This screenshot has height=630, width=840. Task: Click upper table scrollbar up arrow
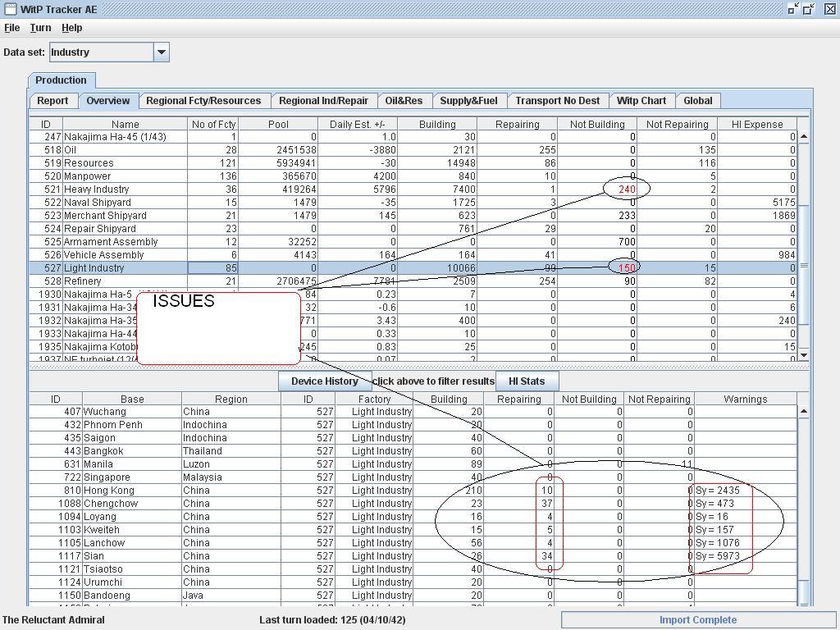coord(804,137)
